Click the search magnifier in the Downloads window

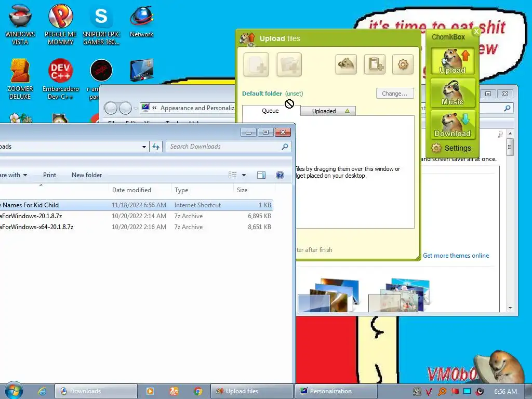click(285, 146)
